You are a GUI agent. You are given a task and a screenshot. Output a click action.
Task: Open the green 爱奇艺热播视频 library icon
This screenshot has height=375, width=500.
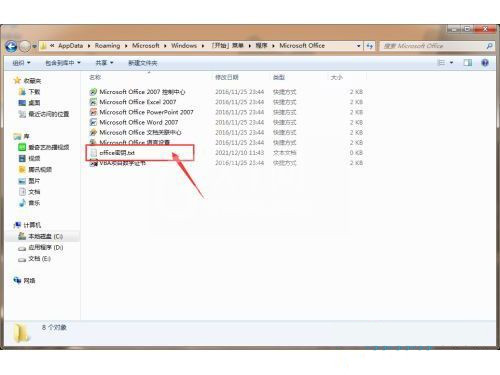pos(22,147)
